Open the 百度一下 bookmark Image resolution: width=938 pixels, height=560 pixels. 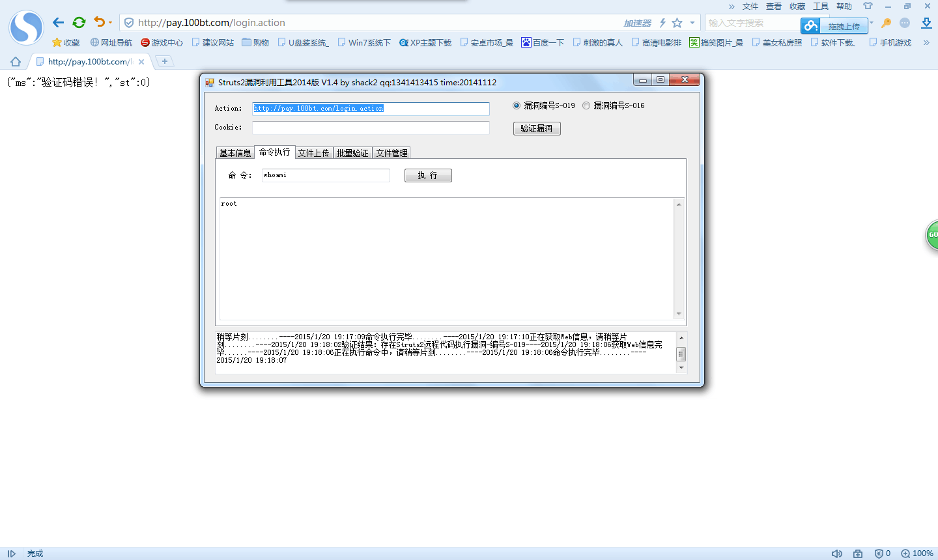pos(543,42)
